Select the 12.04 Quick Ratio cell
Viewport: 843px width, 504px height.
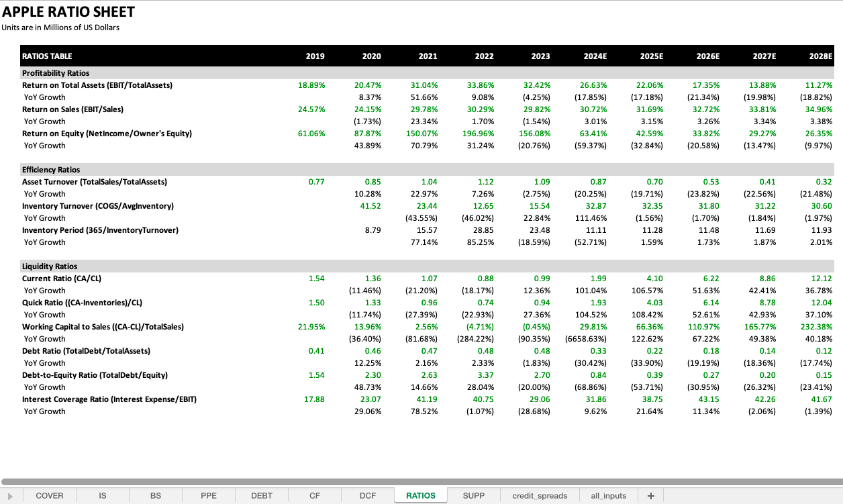tap(823, 303)
